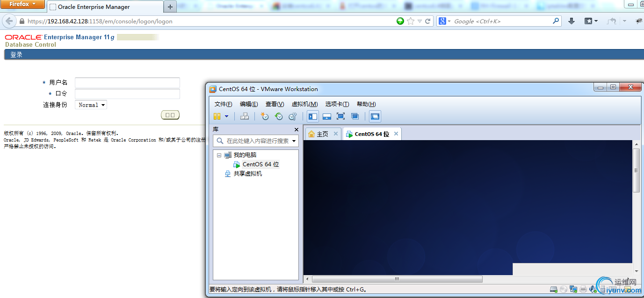The width and height of the screenshot is (644, 298).
Task: Click the login submit button under Normal
Action: [170, 115]
